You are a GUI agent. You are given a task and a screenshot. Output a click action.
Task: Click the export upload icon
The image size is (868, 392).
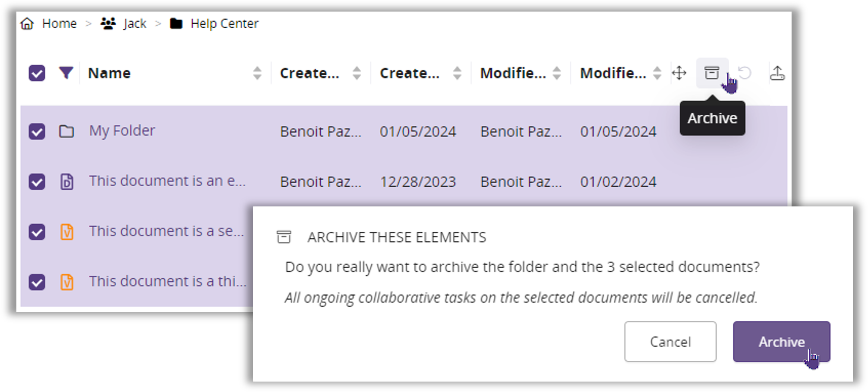point(777,73)
